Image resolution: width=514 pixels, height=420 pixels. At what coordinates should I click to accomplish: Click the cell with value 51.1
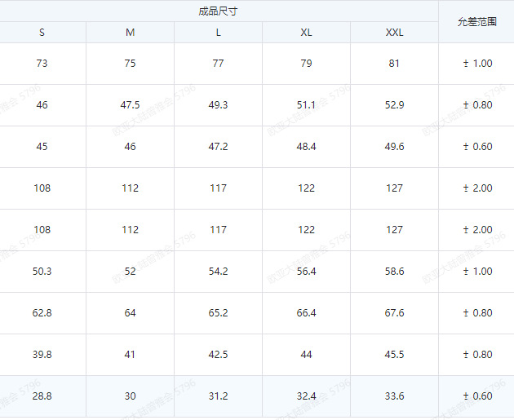pyautogui.click(x=306, y=105)
